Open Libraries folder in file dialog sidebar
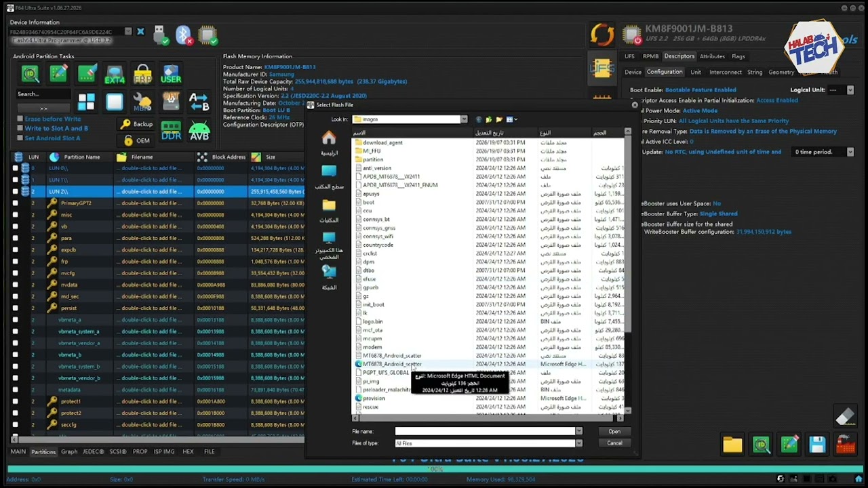868x488 pixels. click(329, 209)
